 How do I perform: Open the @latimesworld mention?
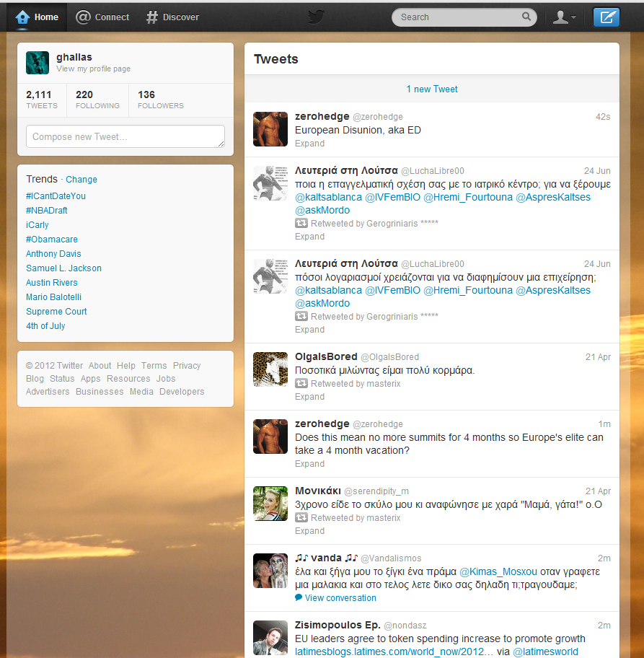[x=545, y=652]
